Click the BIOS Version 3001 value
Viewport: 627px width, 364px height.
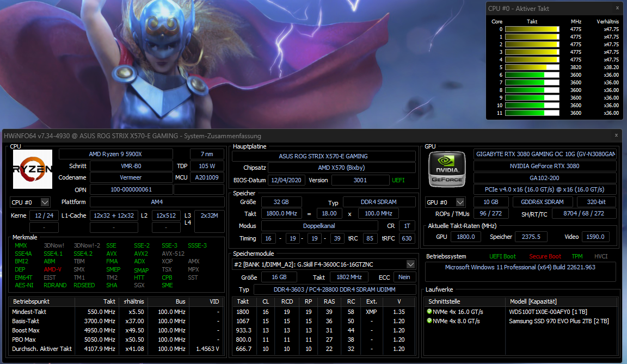360,180
